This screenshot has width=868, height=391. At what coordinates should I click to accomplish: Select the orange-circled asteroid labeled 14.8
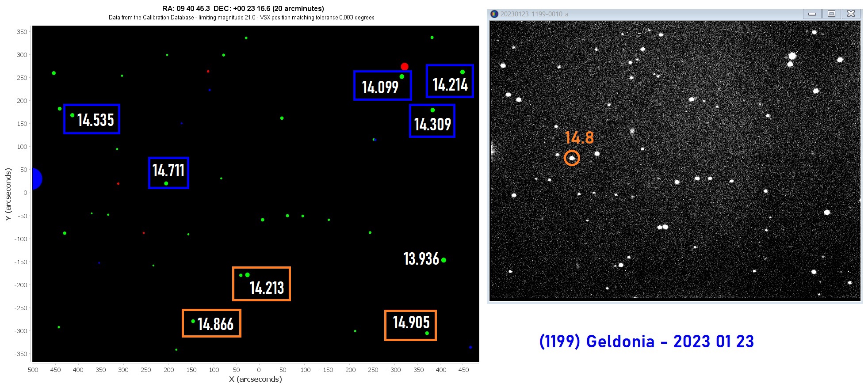pos(572,158)
